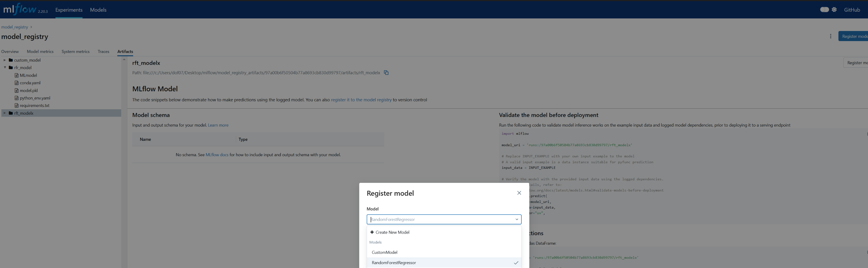This screenshot has height=268, width=868.
Task: Click the requirements.txt file icon
Action: (x=16, y=106)
